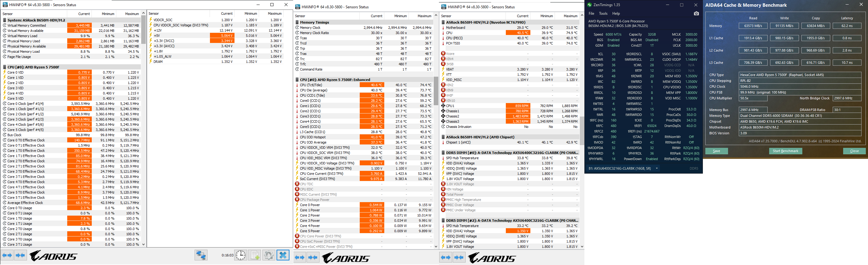Select the 'Memory Clock Ratio' row

point(364,33)
